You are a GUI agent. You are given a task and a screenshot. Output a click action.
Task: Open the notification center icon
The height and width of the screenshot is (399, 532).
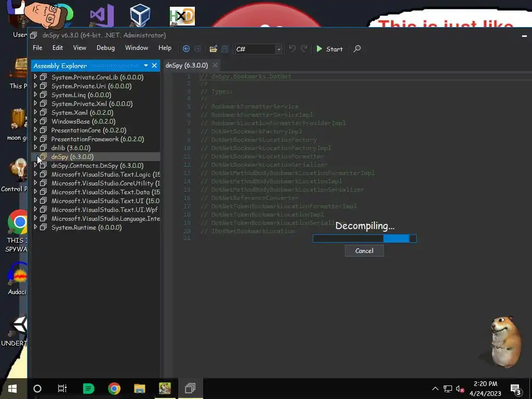(x=515, y=389)
